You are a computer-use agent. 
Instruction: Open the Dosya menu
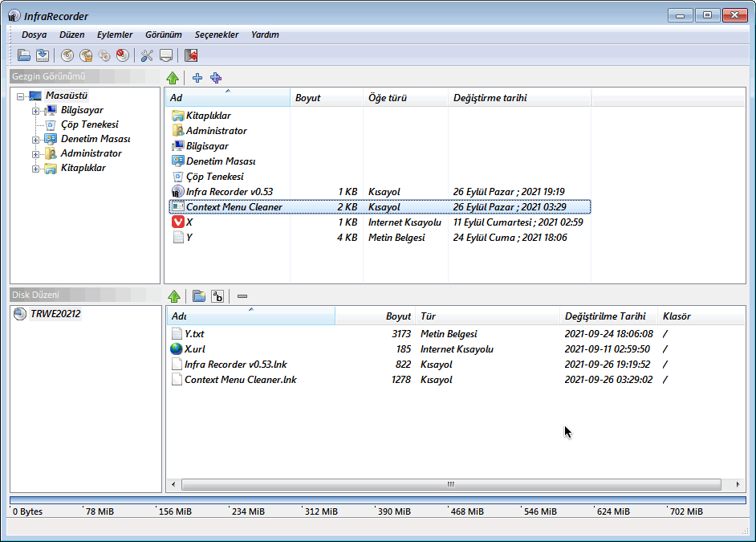35,35
